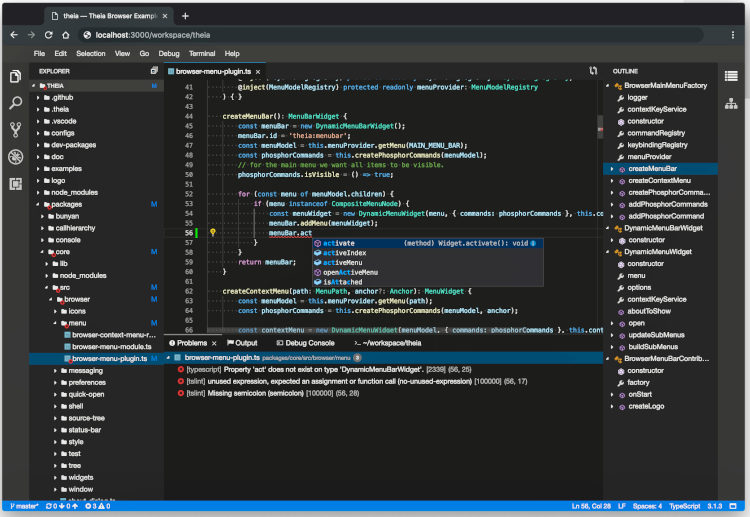The height and width of the screenshot is (517, 750).
Task: Click the Collapse All icon in Explorer header
Action: click(153, 71)
